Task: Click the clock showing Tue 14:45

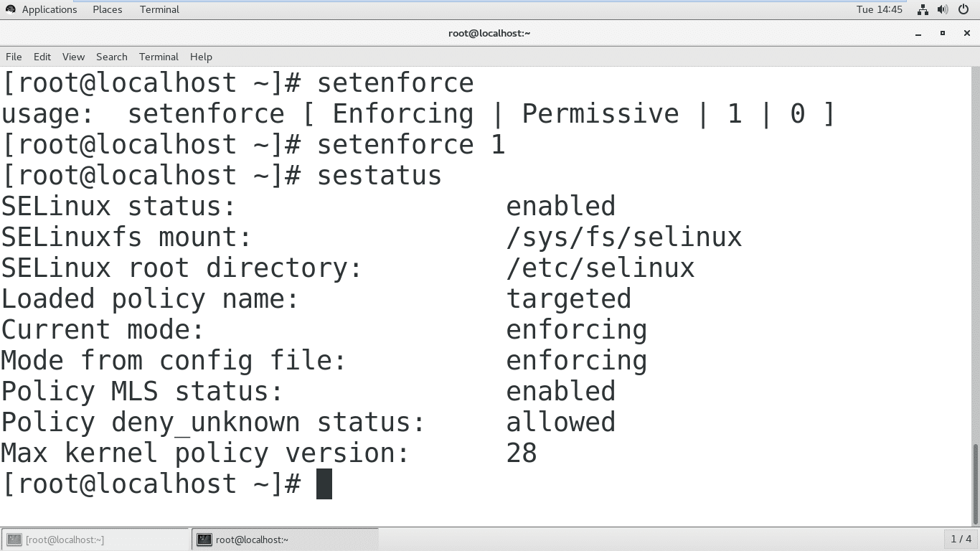Action: (x=879, y=9)
